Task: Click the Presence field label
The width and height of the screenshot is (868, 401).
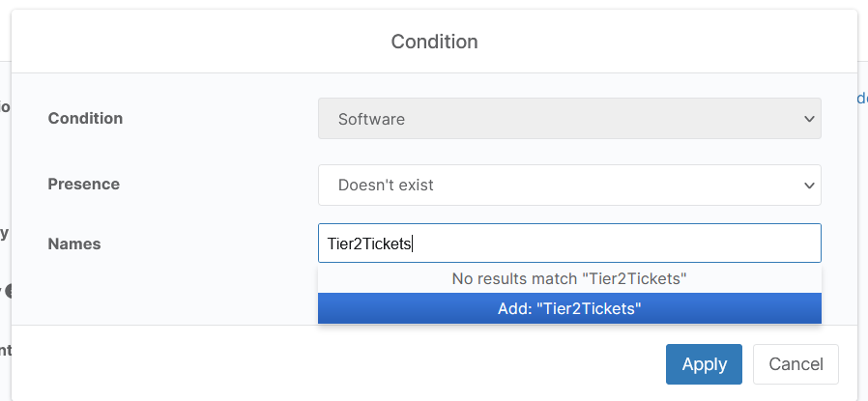Action: pos(83,184)
